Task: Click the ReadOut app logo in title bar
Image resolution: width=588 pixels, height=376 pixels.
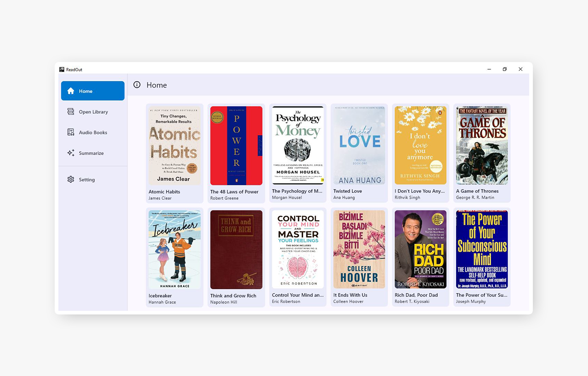Action: click(x=62, y=69)
